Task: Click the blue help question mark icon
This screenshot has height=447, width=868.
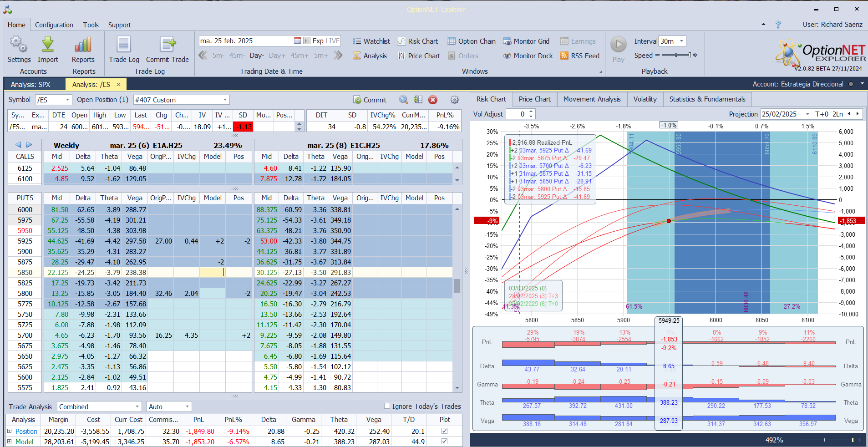Action: [x=778, y=25]
